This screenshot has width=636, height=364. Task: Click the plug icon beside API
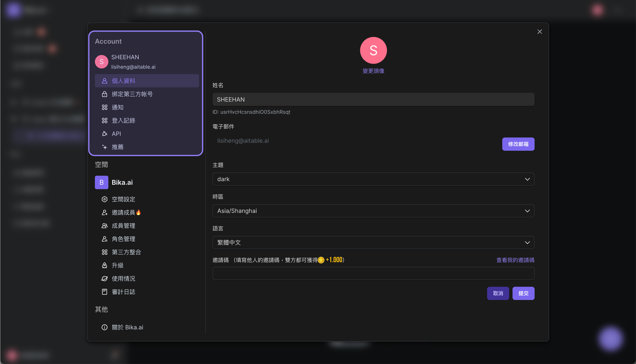105,134
